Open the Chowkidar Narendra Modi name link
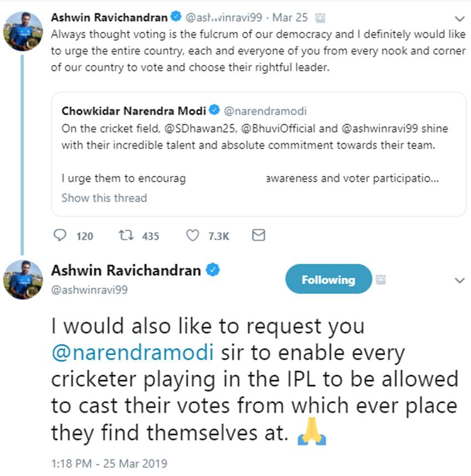Screen dimensions: 471x476 132,110
